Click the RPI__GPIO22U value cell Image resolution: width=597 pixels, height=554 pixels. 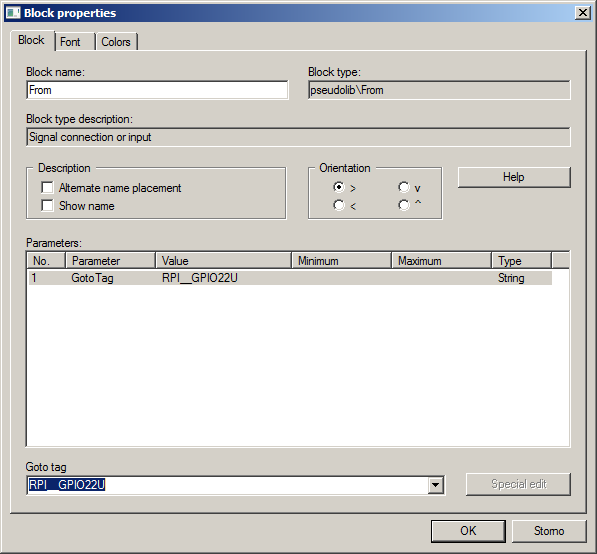click(x=200, y=278)
